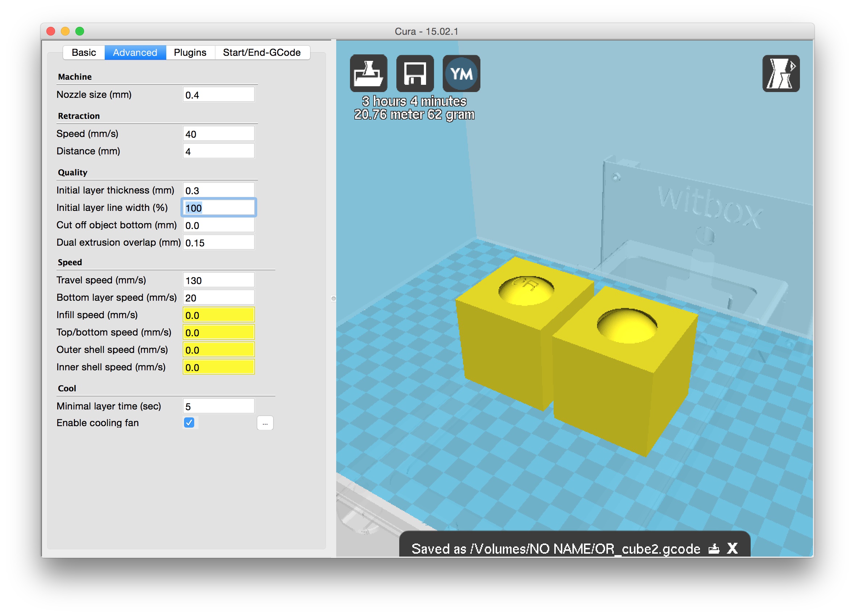Open the Plugins tab

click(x=190, y=53)
